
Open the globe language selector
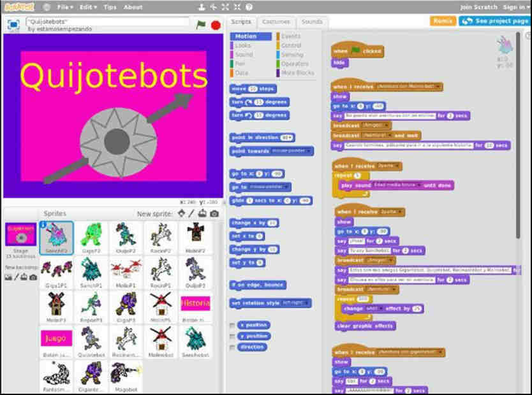click(47, 7)
